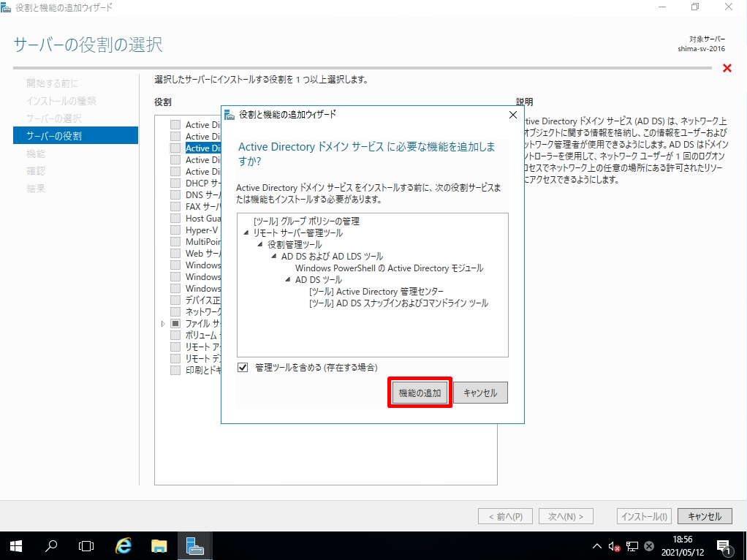The image size is (747, 560).
Task: Close the required-features popup dialog with X
Action: point(513,115)
